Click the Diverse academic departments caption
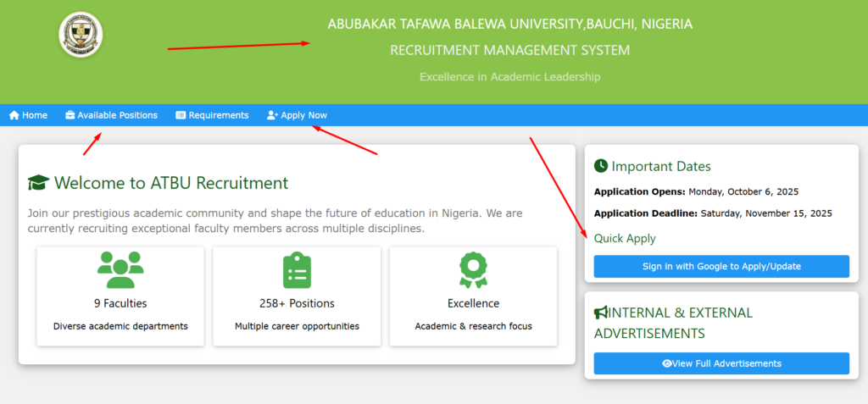Image resolution: width=868 pixels, height=404 pixels. [x=120, y=326]
